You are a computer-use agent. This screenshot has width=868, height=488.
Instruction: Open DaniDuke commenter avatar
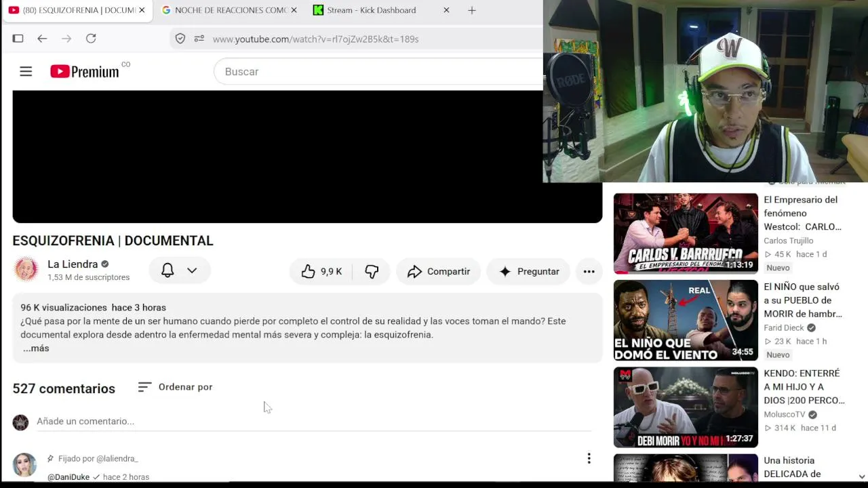click(x=24, y=465)
